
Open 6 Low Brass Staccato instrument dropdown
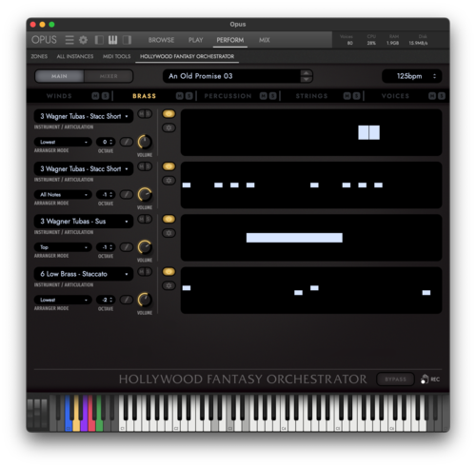84,274
